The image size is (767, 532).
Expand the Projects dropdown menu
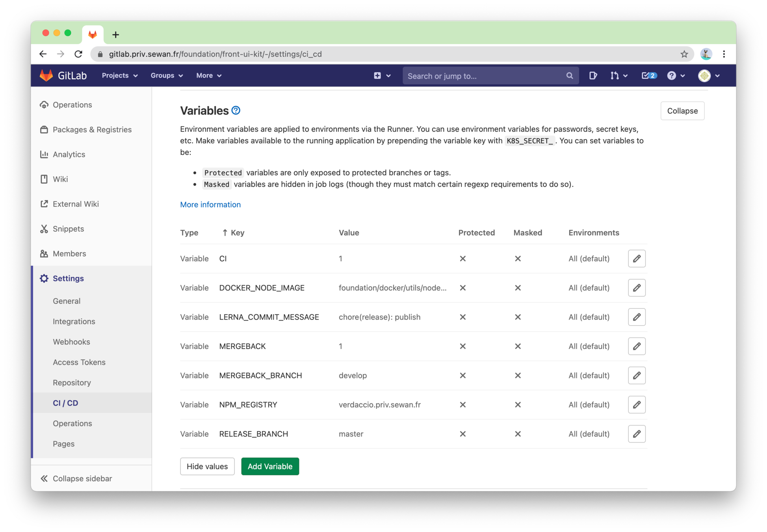(120, 76)
